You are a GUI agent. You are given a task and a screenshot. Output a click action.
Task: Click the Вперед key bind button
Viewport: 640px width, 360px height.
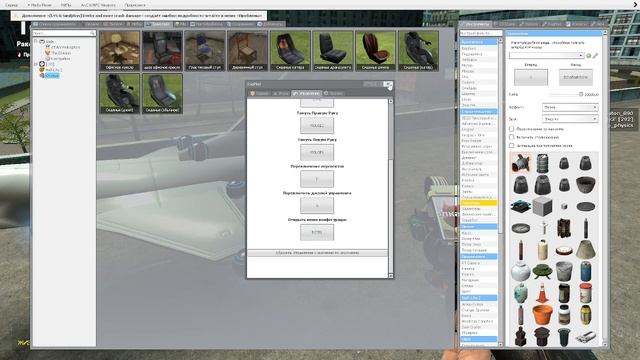point(531,77)
